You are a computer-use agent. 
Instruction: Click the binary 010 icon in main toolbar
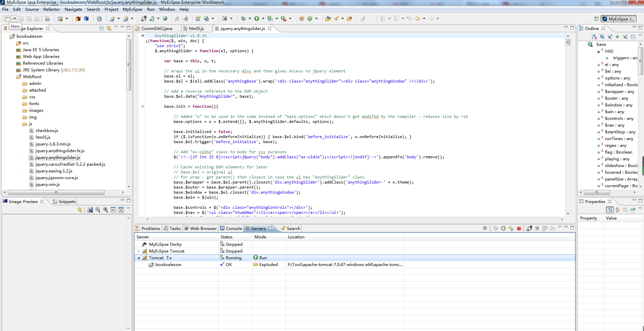[47, 19]
